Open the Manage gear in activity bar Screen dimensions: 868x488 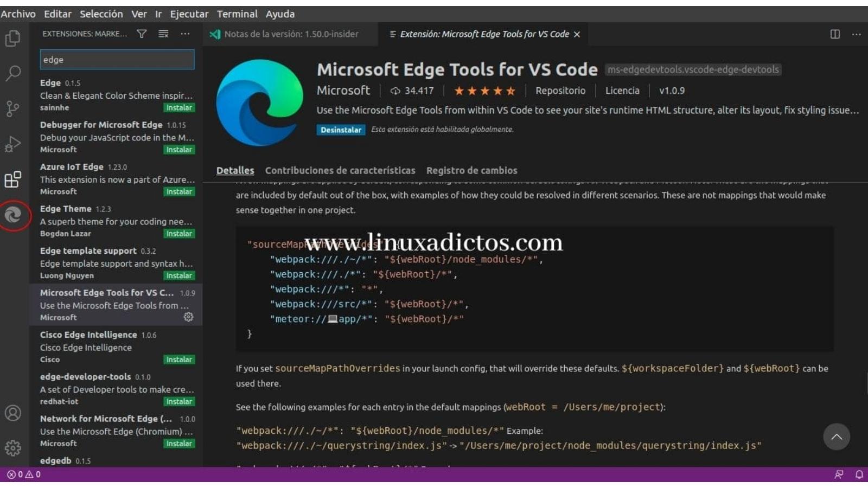(x=13, y=448)
